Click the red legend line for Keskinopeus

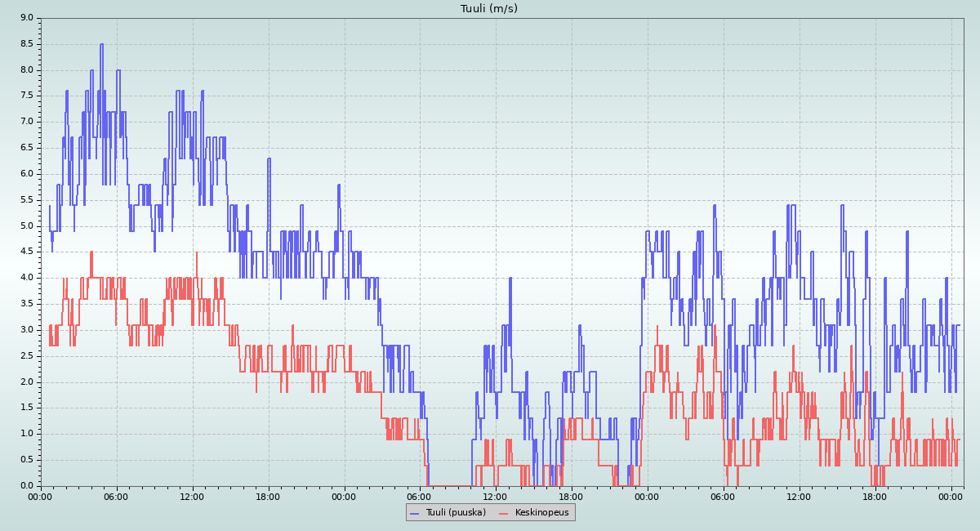(503, 513)
